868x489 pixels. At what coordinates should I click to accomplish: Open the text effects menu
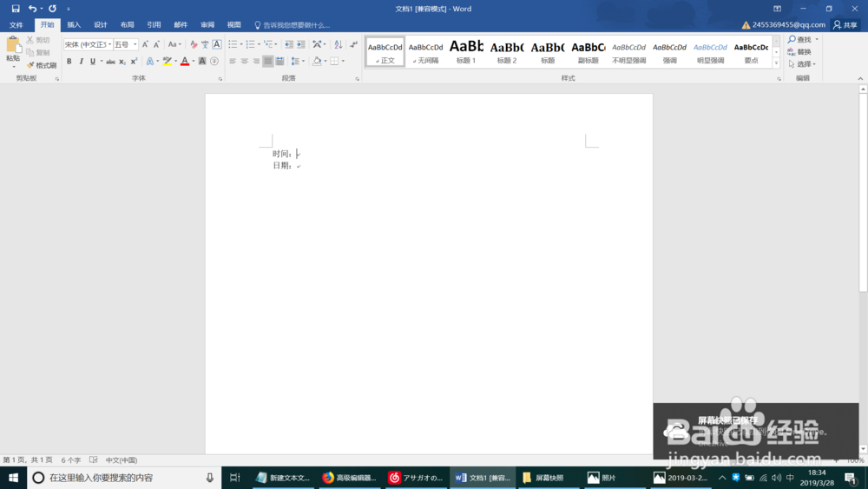click(x=150, y=61)
